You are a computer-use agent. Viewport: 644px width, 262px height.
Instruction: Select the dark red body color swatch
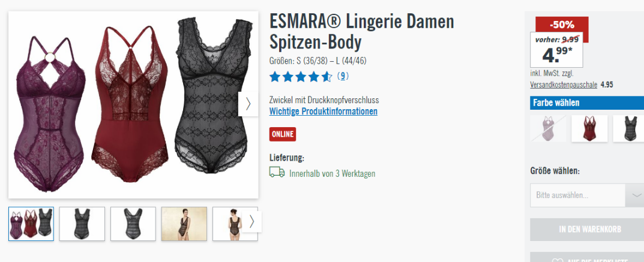pos(589,128)
